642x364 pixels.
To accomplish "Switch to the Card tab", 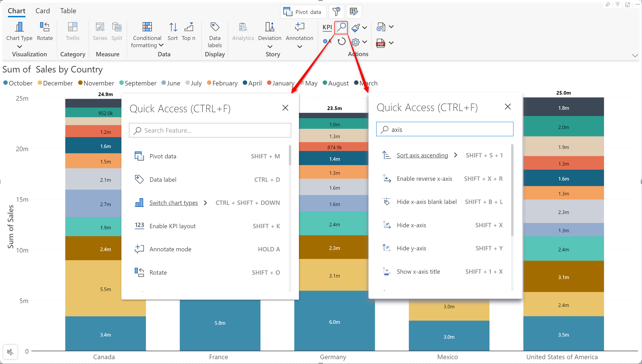I will point(42,11).
